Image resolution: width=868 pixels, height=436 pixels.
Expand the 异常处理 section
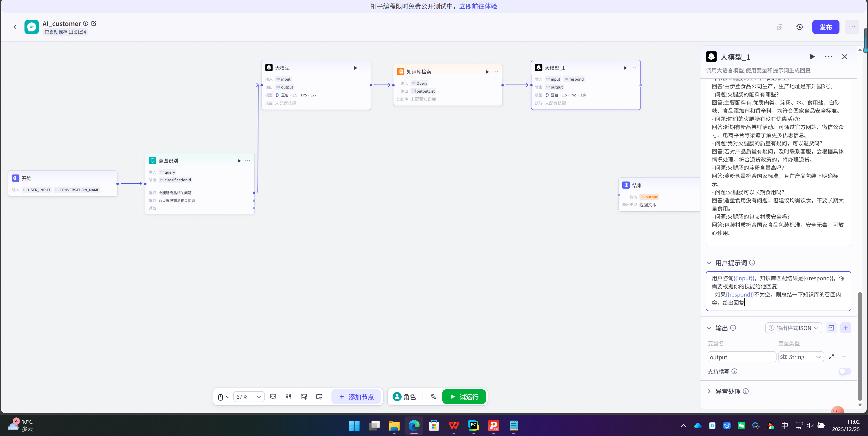(727, 391)
